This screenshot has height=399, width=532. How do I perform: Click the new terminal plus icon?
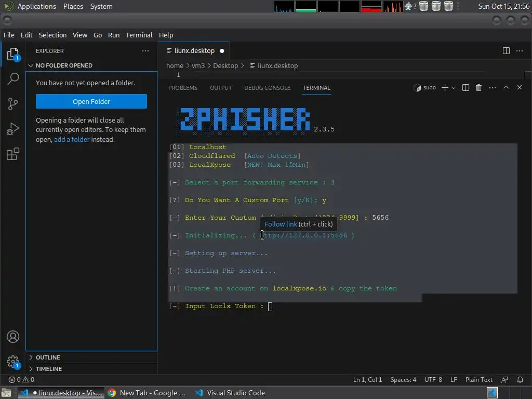pyautogui.click(x=445, y=88)
